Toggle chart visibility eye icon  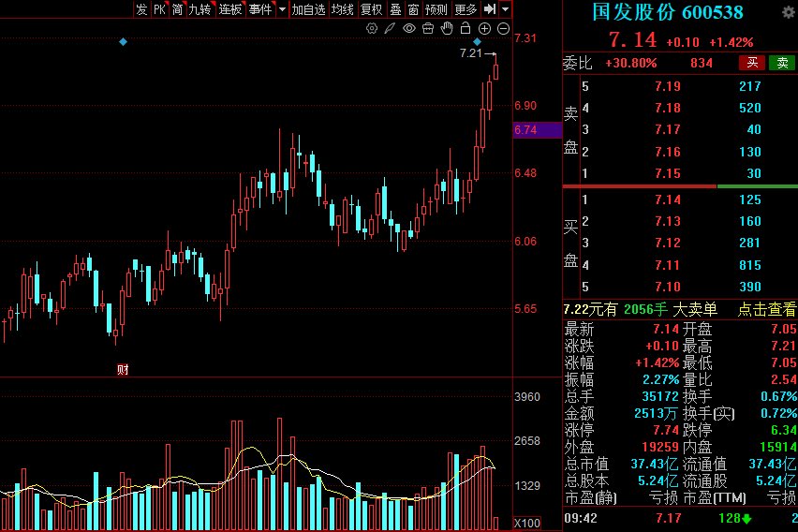[x=409, y=28]
